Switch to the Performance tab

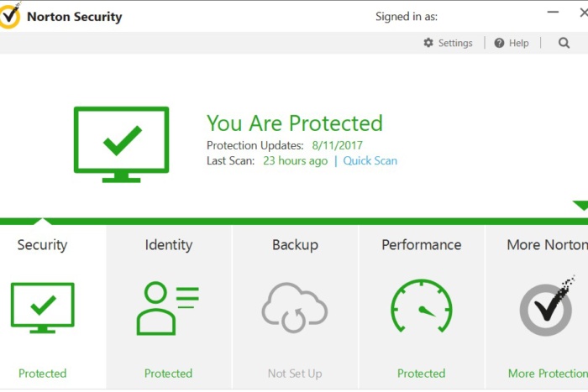(x=422, y=245)
